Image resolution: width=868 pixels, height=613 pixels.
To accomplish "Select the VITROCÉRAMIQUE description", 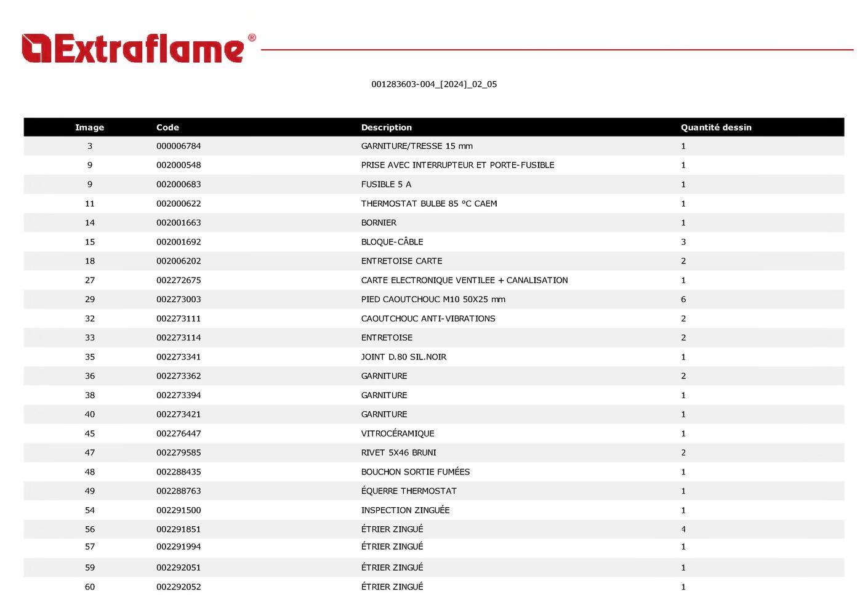I will (397, 434).
